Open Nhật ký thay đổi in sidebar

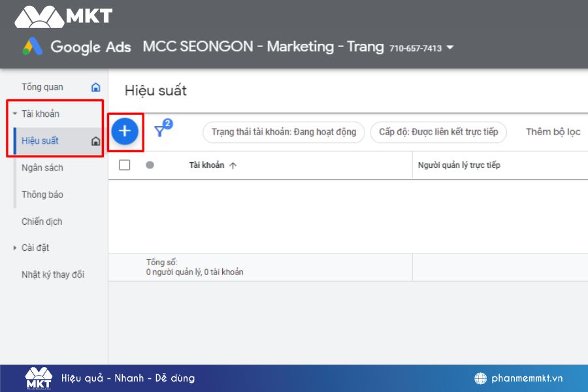click(53, 274)
